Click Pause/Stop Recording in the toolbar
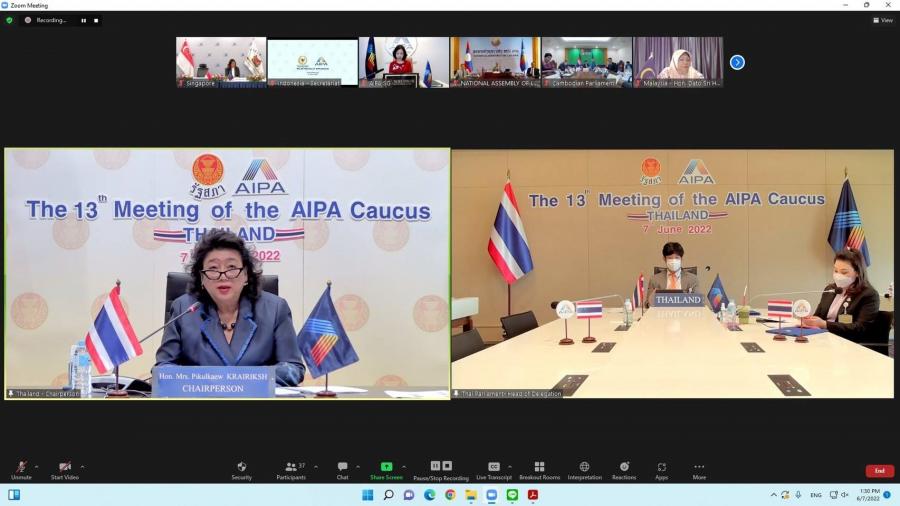 pos(441,468)
